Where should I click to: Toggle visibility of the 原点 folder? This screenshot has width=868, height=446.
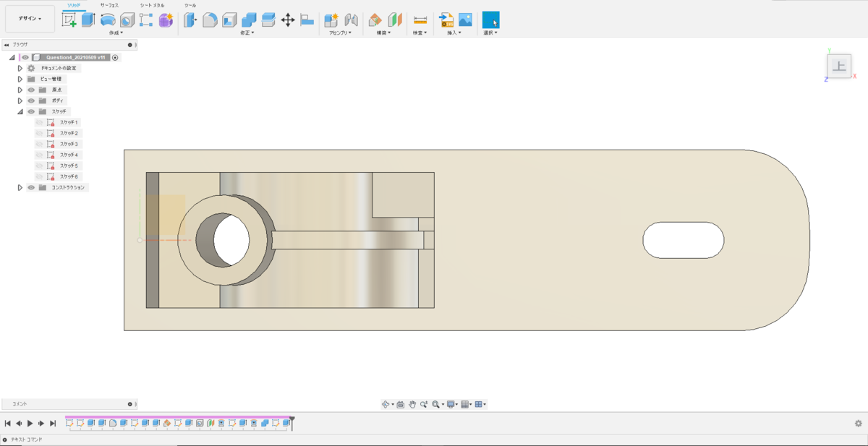coord(31,90)
